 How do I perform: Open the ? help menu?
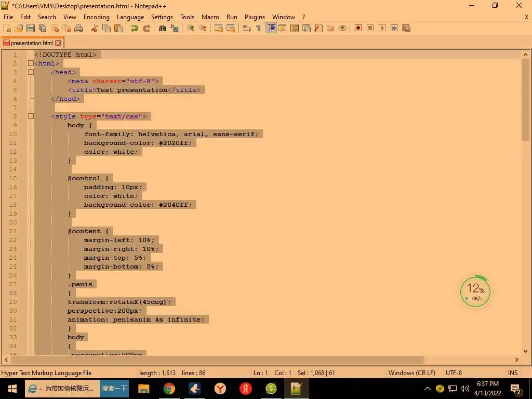coord(303,17)
